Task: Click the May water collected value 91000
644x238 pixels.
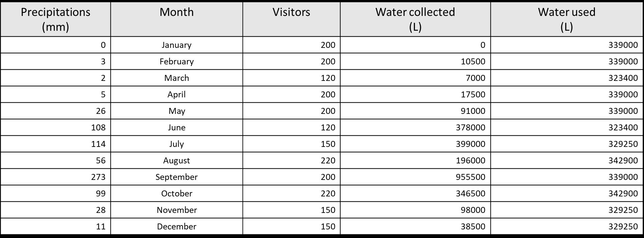Action: click(x=415, y=111)
